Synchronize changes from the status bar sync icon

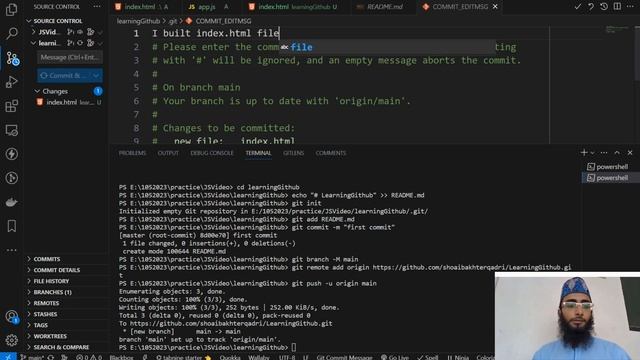pyautogui.click(x=51, y=357)
